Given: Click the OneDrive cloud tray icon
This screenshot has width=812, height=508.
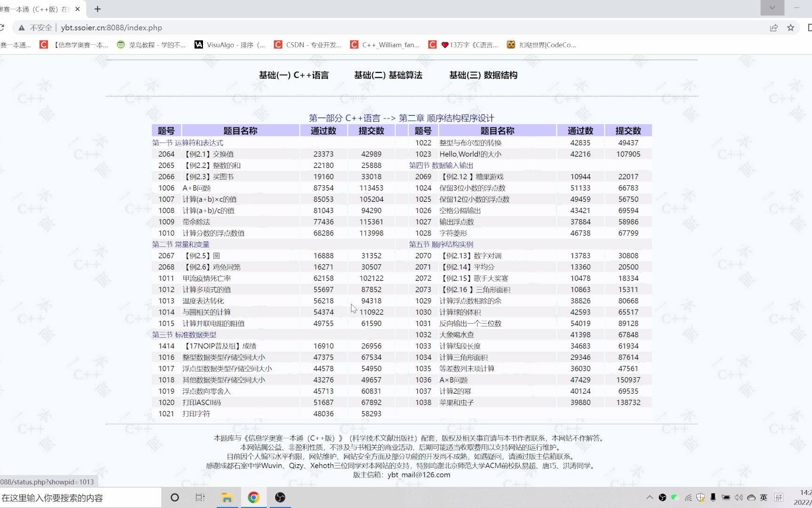Looking at the screenshot, I should pos(751,498).
